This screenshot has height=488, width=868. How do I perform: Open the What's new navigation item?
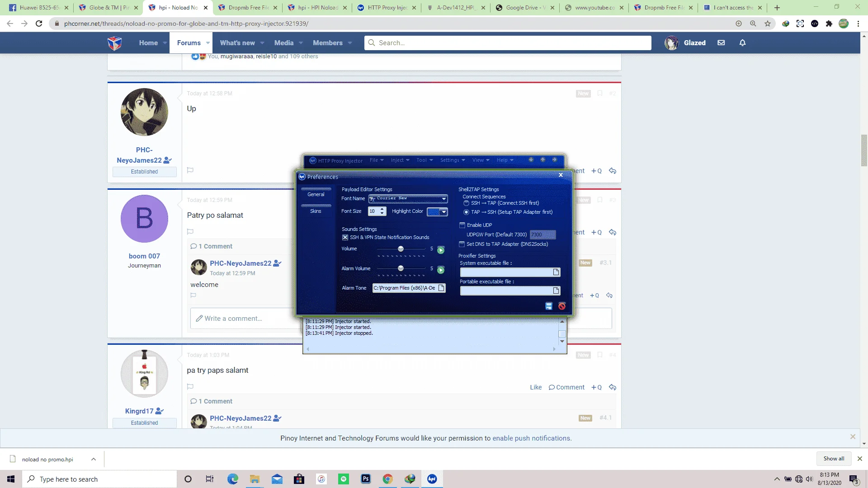pyautogui.click(x=237, y=43)
